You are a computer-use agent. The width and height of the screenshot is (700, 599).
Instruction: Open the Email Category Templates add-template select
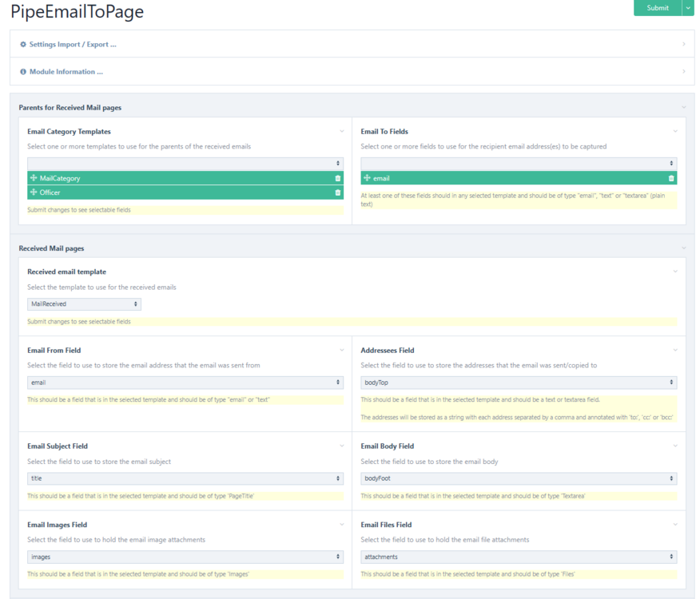pos(185,163)
